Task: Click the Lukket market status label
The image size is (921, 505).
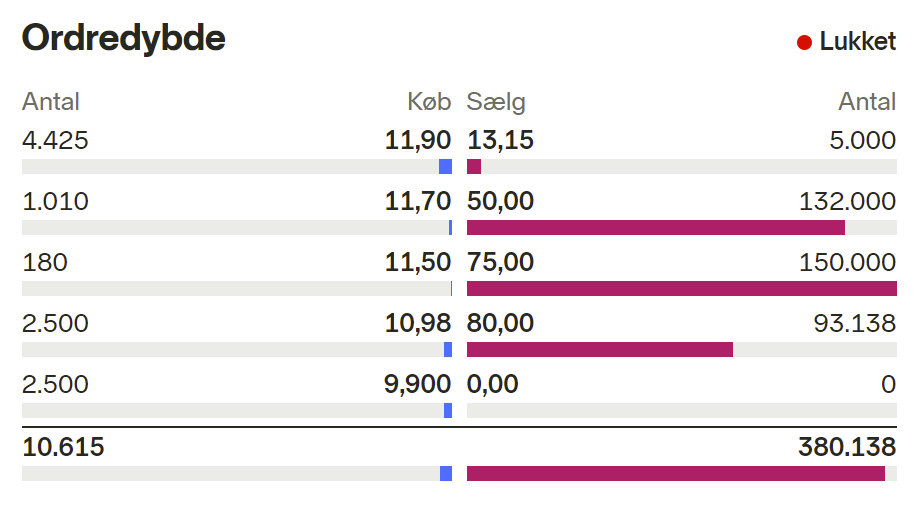Action: coord(858,42)
